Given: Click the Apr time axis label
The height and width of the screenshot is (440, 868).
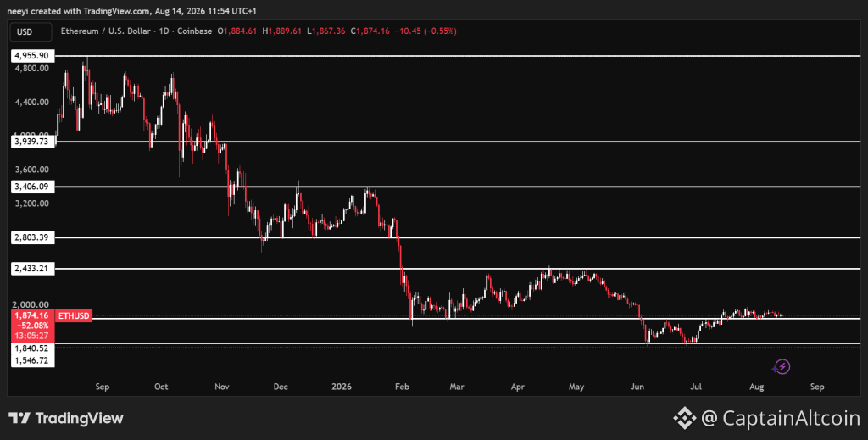Looking at the screenshot, I should (518, 387).
